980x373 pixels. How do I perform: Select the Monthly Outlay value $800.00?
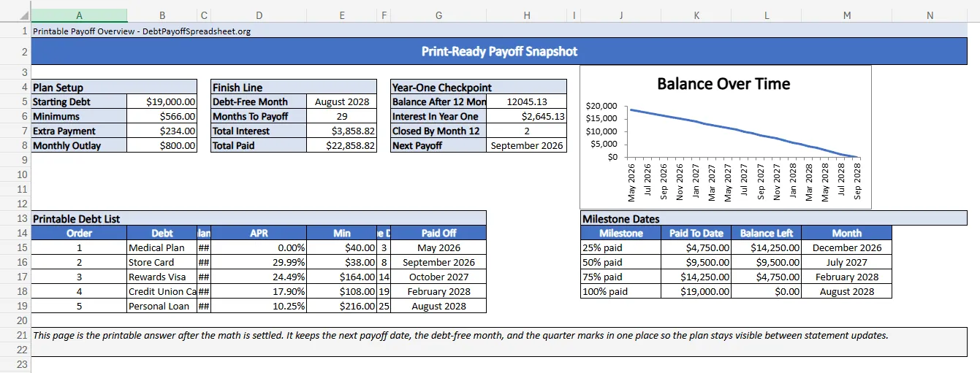click(x=162, y=145)
